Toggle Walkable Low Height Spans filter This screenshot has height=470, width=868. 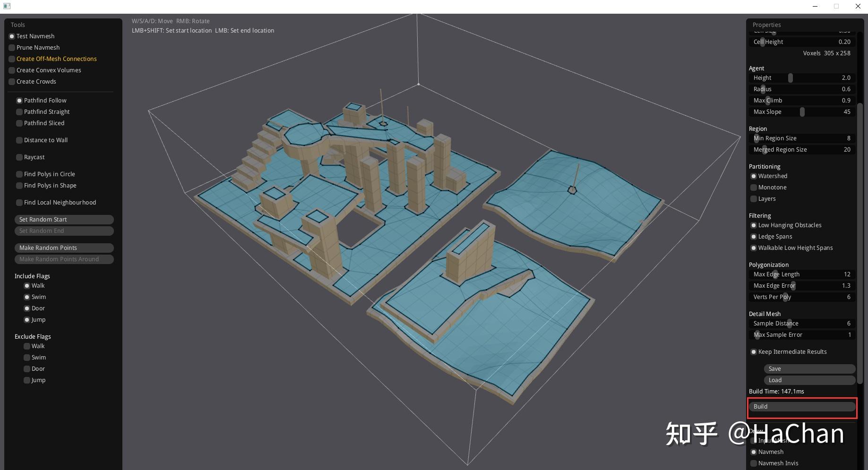pyautogui.click(x=792, y=248)
